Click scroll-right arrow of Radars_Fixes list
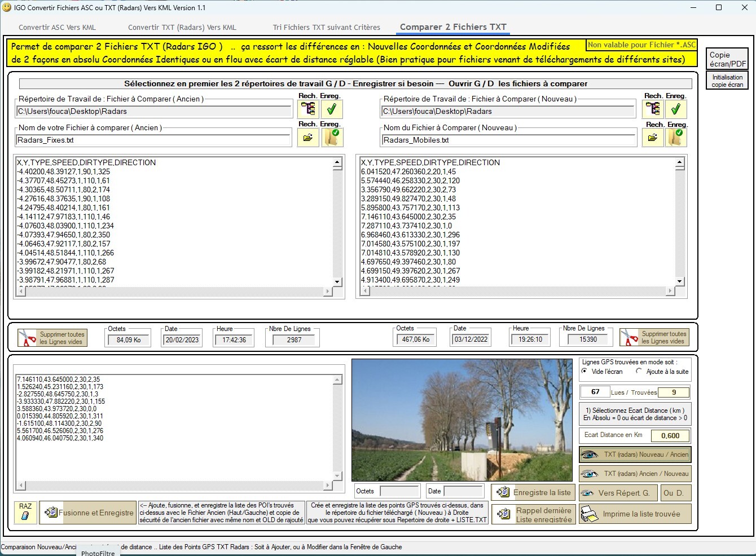The width and height of the screenshot is (756, 556). point(328,291)
